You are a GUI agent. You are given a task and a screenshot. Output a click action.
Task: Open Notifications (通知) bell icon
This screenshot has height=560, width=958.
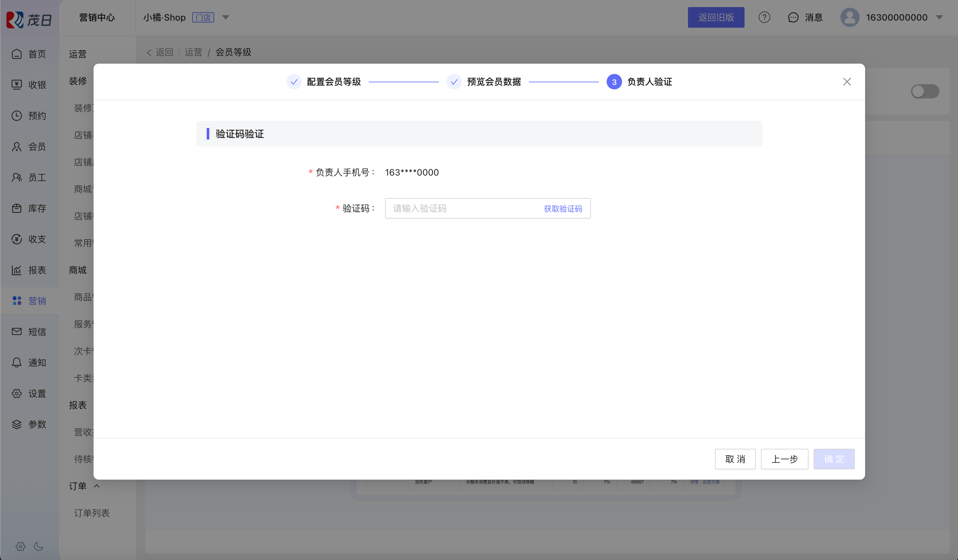(17, 362)
